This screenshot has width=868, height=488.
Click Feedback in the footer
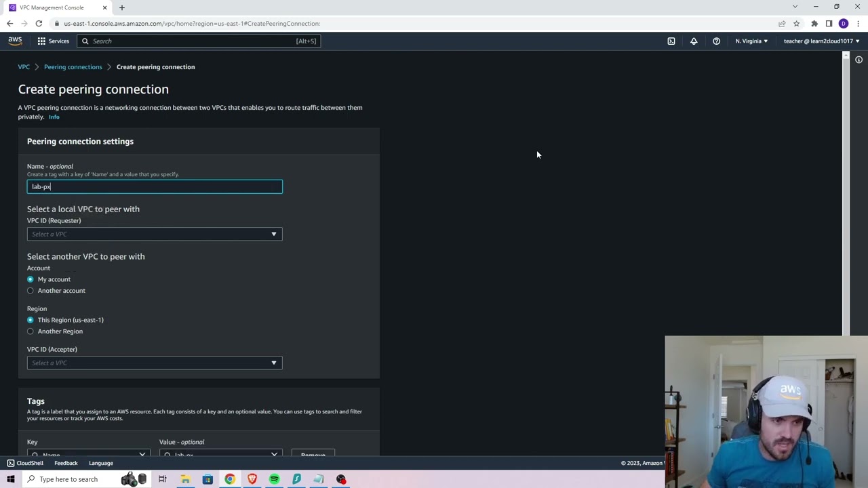point(66,463)
